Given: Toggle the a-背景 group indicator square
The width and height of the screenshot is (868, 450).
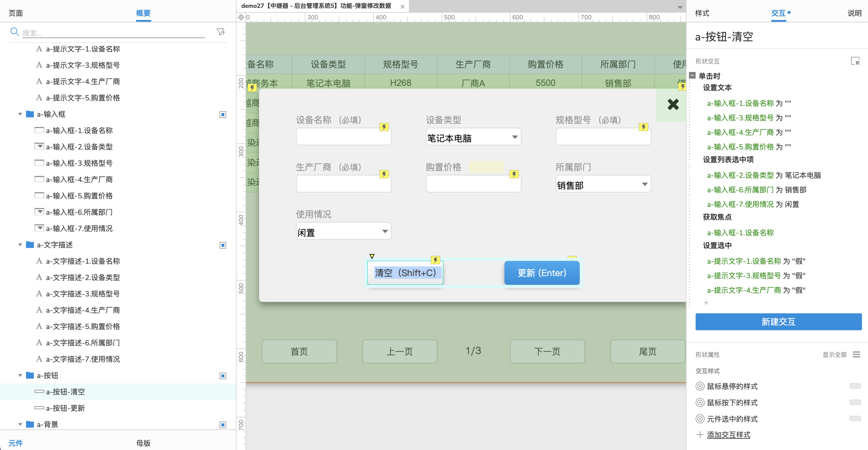Looking at the screenshot, I should pos(223,425).
